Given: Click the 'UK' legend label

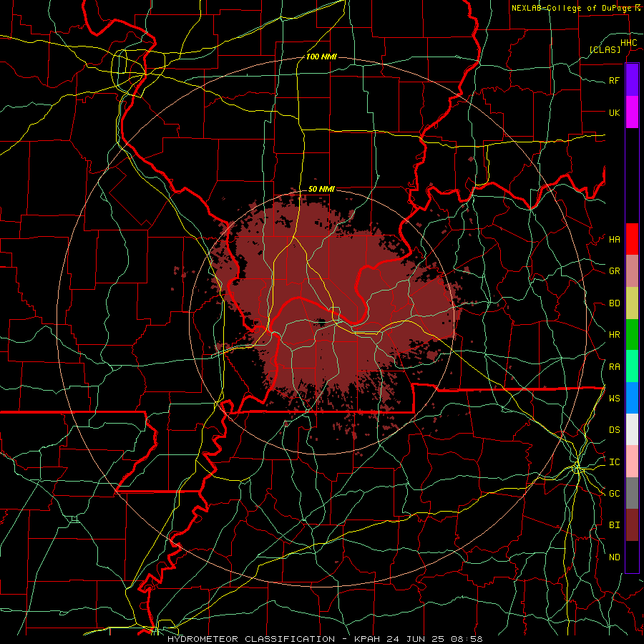Looking at the screenshot, I should click(x=615, y=112).
